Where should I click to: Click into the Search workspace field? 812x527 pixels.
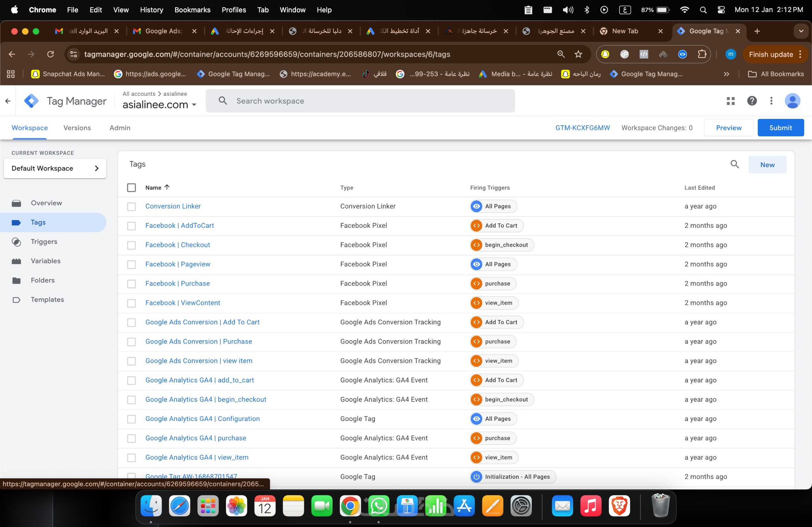point(360,101)
